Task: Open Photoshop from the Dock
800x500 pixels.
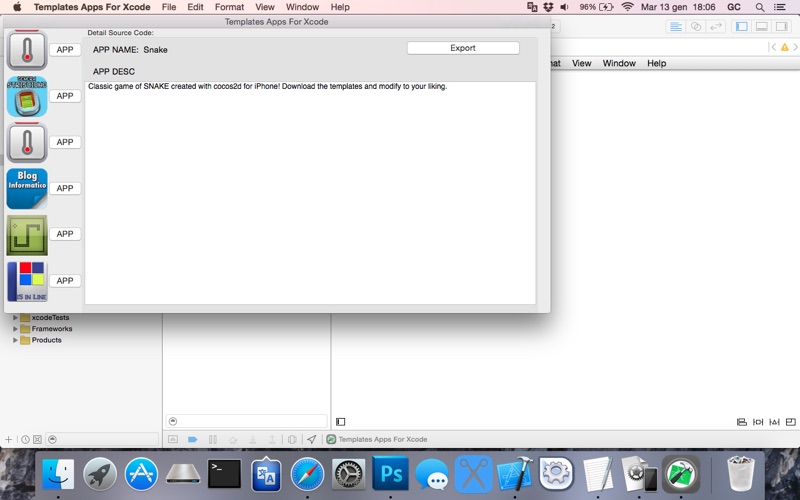Action: point(390,474)
